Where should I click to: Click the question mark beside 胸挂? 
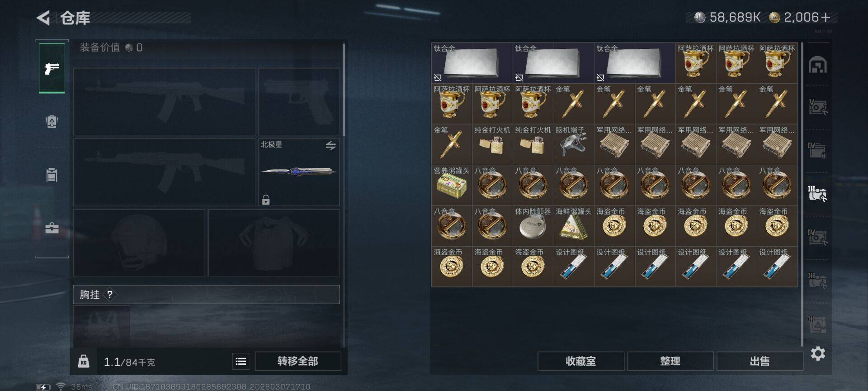click(x=109, y=295)
